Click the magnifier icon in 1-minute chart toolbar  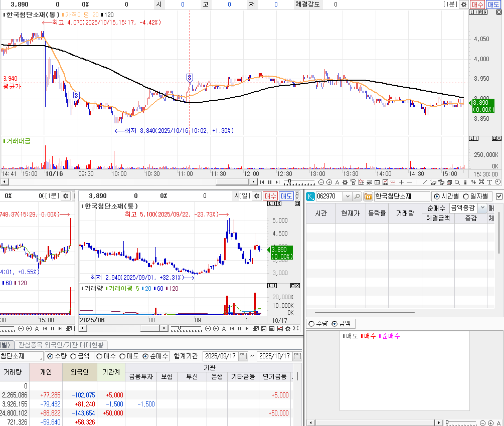pos(457,182)
